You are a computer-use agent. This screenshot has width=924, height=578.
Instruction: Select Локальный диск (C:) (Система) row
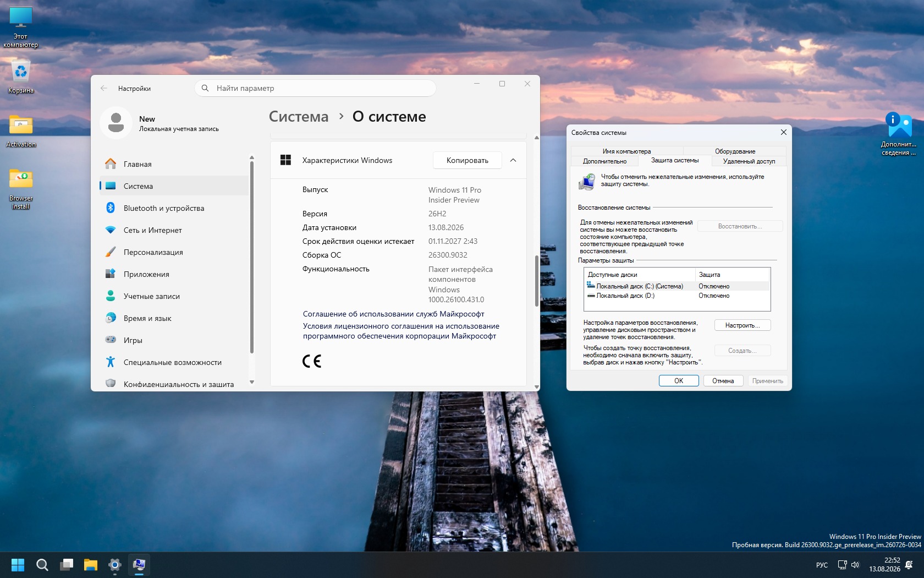676,286
